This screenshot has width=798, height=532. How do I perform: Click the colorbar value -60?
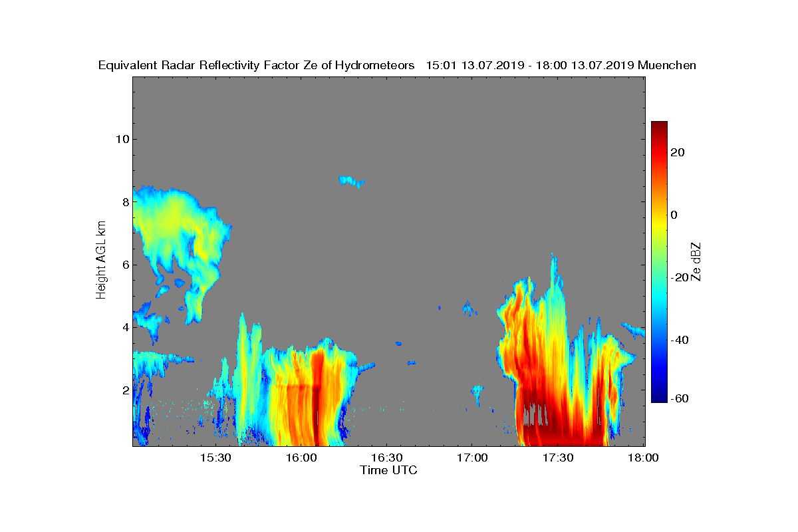680,398
